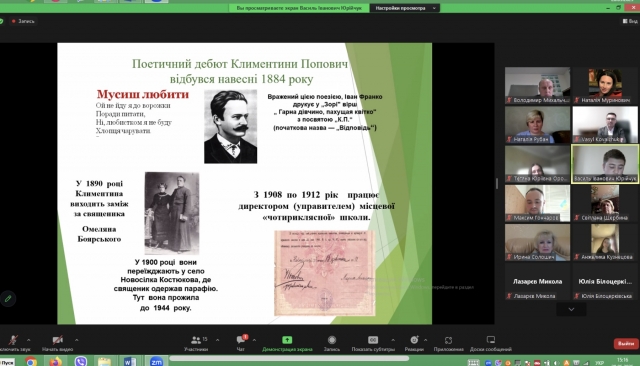
Task: Show more participants with gallery down chevron
Action: click(571, 309)
